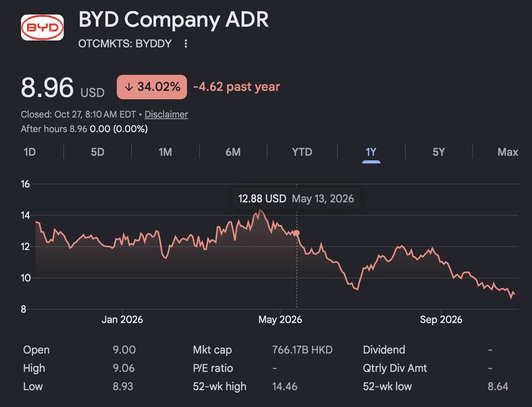
Task: Click the 34.02% change badge
Action: [x=152, y=87]
